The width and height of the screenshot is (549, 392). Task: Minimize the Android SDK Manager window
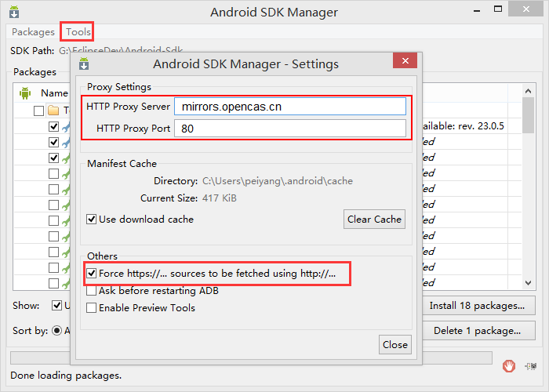(477, 10)
